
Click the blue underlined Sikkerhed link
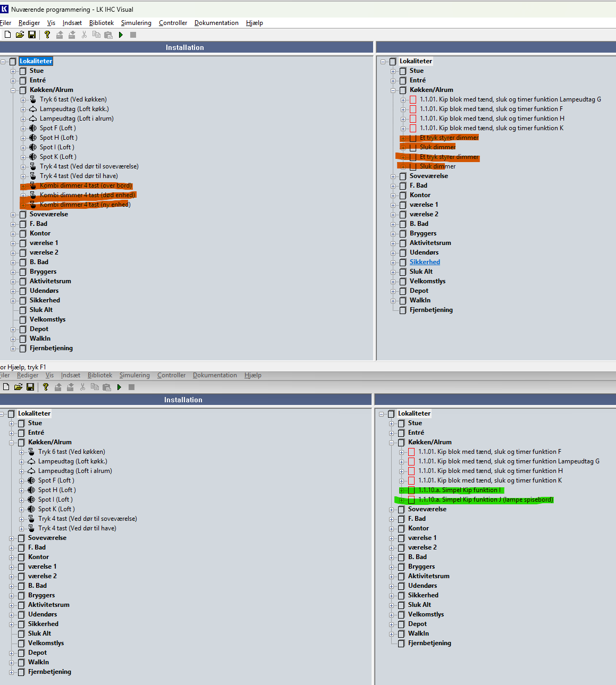point(425,262)
